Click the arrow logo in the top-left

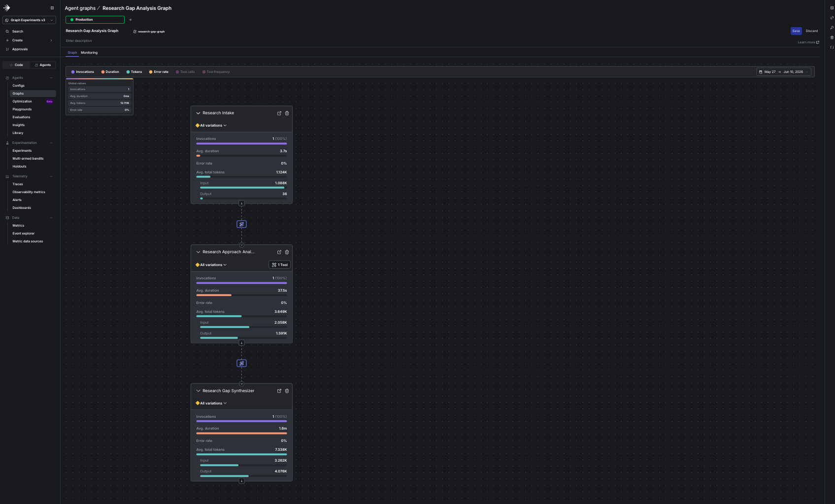click(6, 8)
